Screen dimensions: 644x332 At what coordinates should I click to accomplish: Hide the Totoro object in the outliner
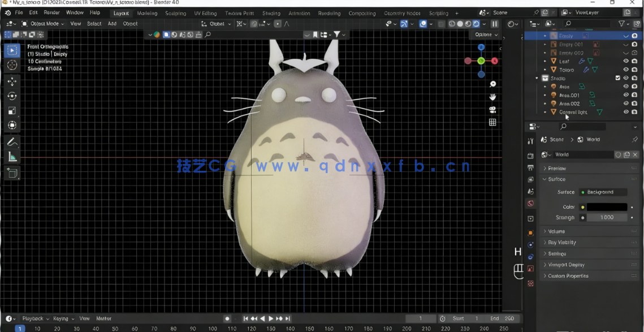(x=625, y=70)
